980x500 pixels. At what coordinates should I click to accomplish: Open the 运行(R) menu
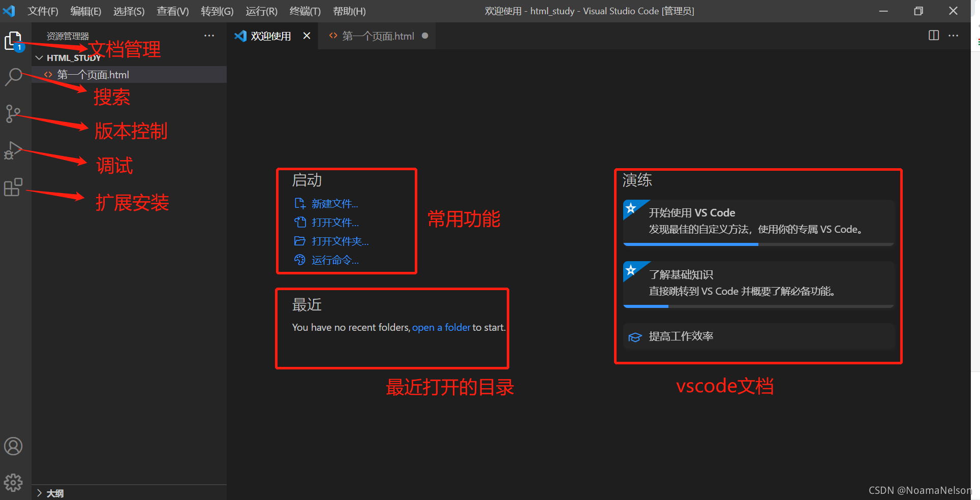pos(261,11)
